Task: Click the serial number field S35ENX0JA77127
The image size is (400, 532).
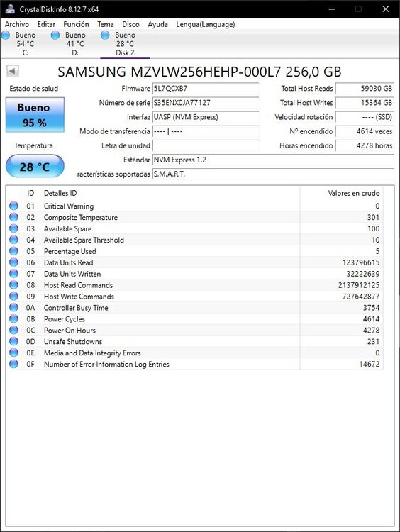Action: [x=206, y=103]
